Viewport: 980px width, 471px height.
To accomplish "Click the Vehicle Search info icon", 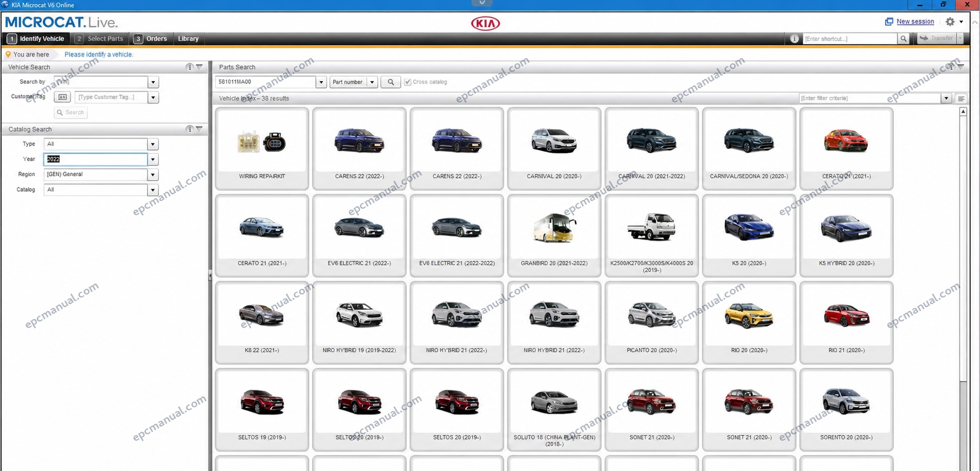I will pos(189,67).
